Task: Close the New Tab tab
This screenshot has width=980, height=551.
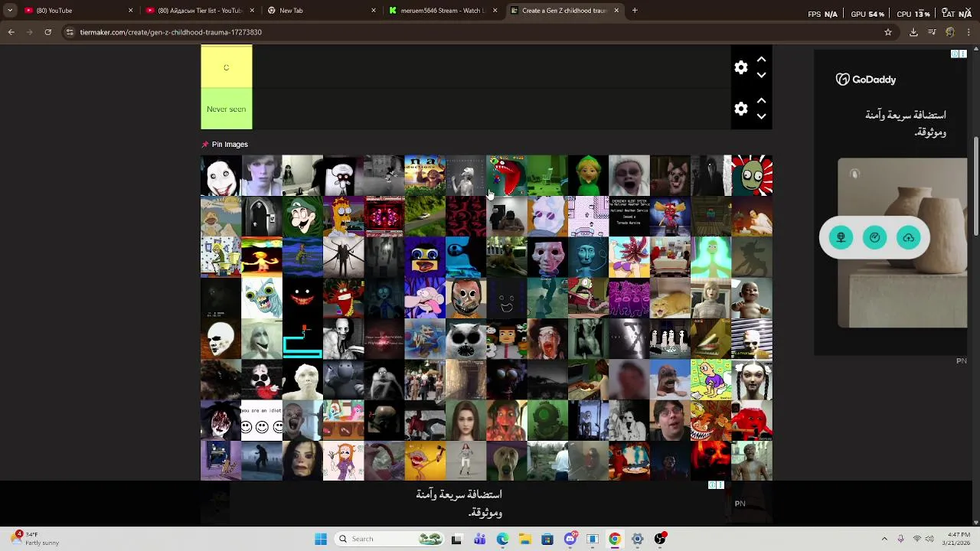Action: click(x=373, y=11)
